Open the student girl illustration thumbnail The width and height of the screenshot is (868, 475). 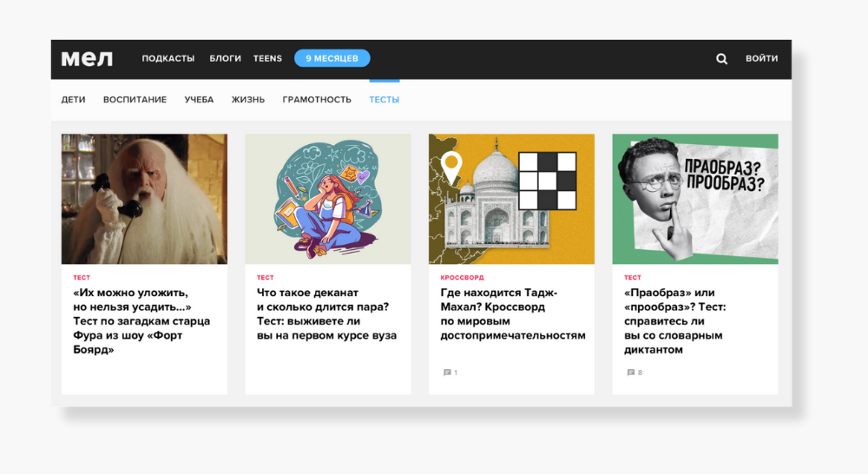pos(327,199)
